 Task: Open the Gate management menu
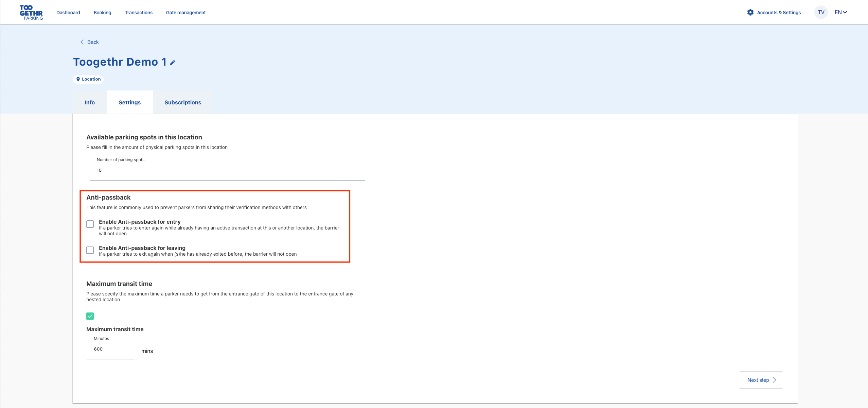186,13
